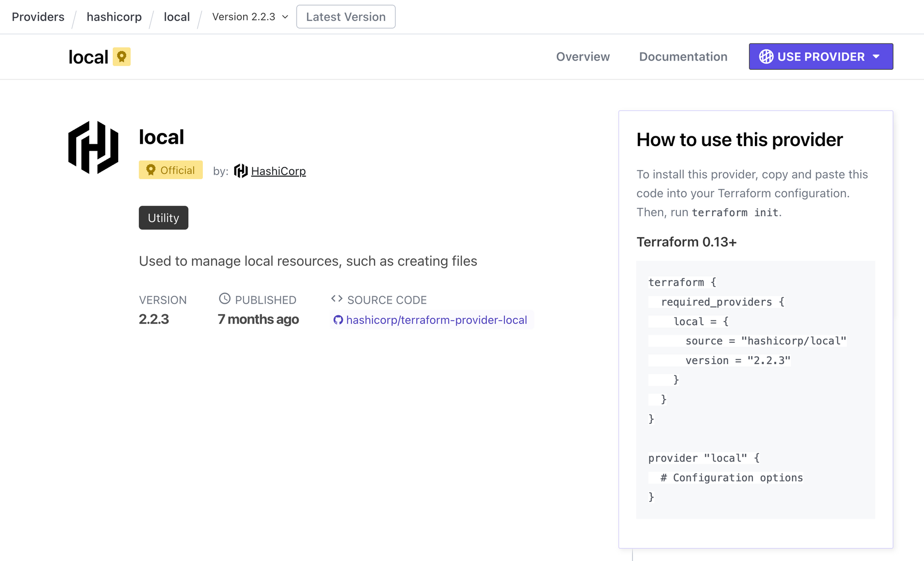The height and width of the screenshot is (561, 924).
Task: Switch to the Overview tab
Action: tap(583, 56)
